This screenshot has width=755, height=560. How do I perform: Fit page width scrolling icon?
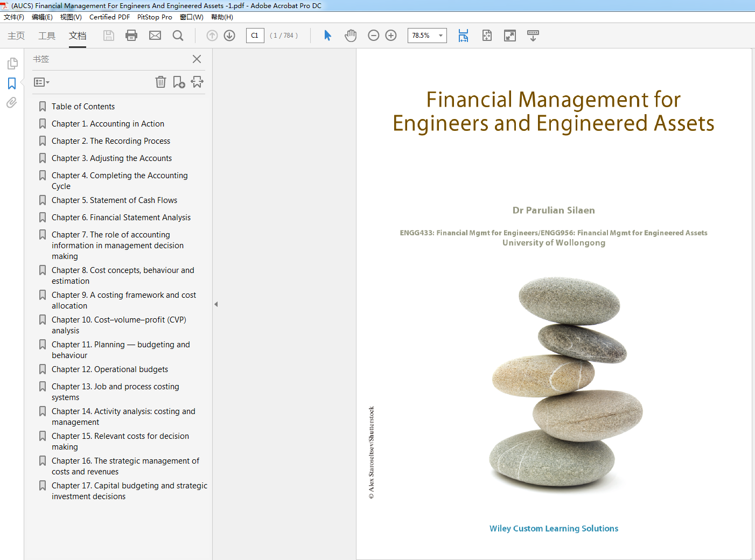pos(463,36)
